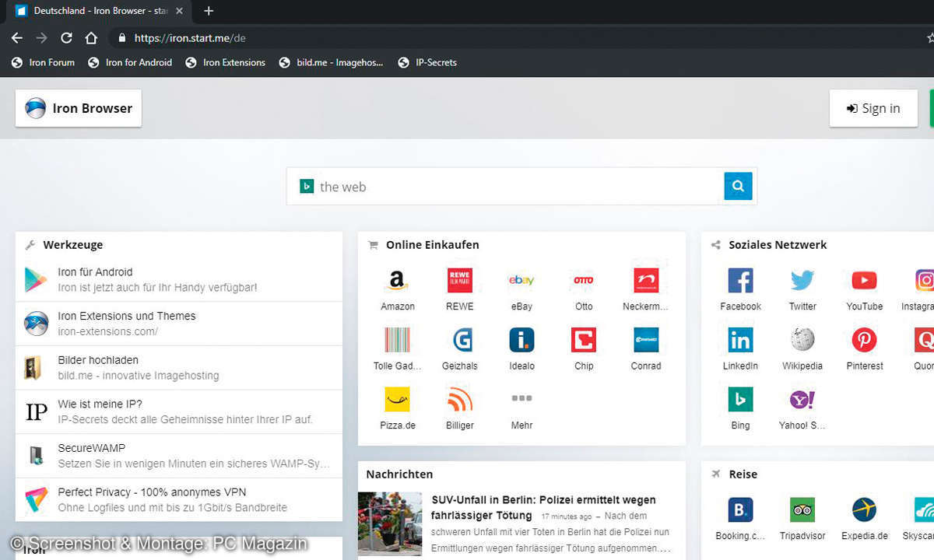Open Iron für Android tool link
The image size is (934, 560).
179,279
